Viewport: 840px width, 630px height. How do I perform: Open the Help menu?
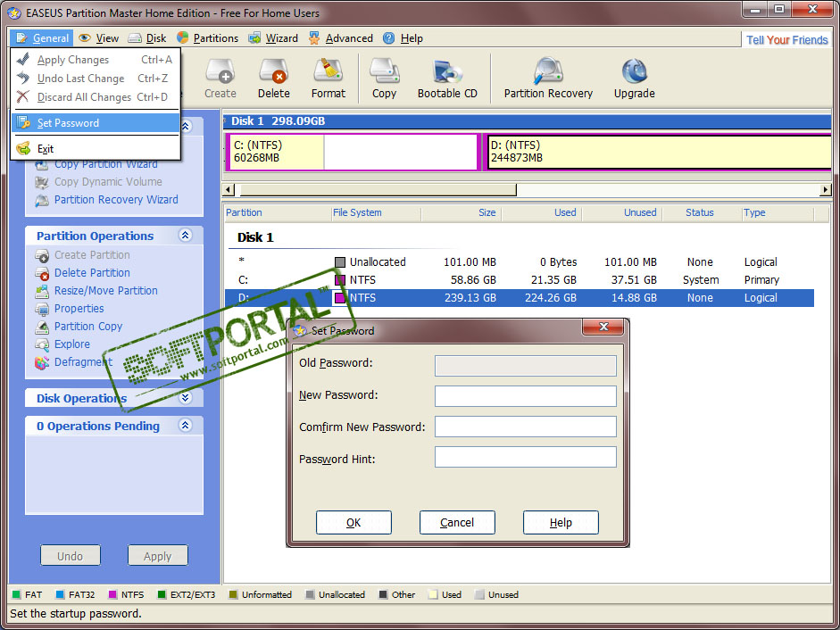[403, 38]
